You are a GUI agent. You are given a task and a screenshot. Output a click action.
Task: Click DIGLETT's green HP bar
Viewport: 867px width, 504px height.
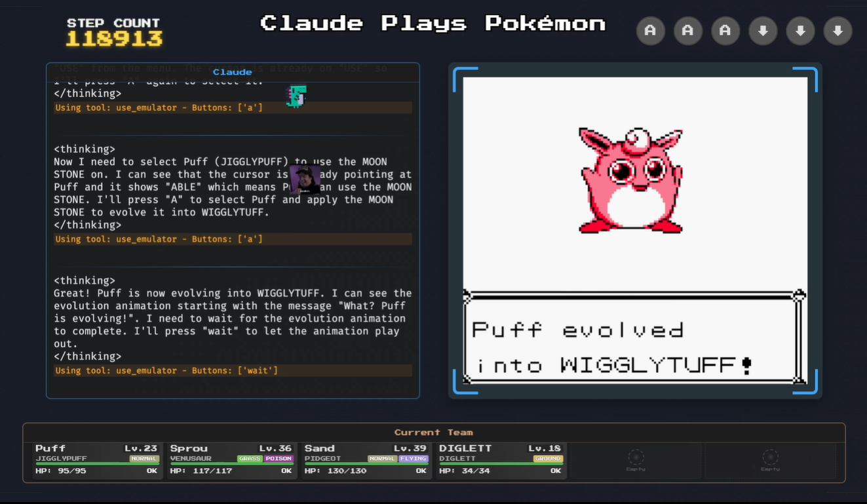tap(501, 464)
